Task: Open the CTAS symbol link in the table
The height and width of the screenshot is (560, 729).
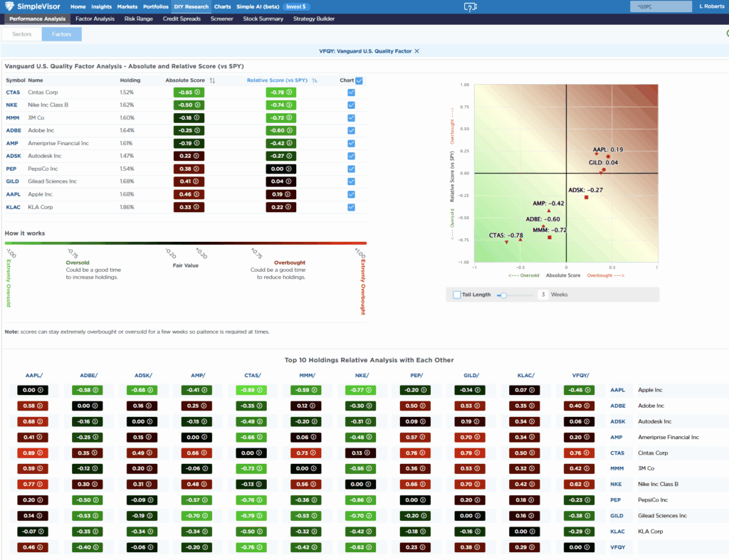Action: click(x=14, y=91)
